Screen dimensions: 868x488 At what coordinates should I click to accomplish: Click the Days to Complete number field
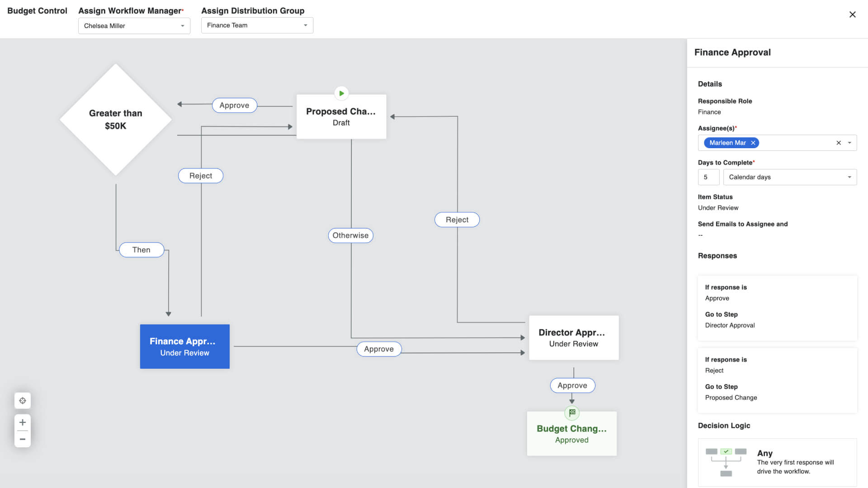(x=708, y=177)
